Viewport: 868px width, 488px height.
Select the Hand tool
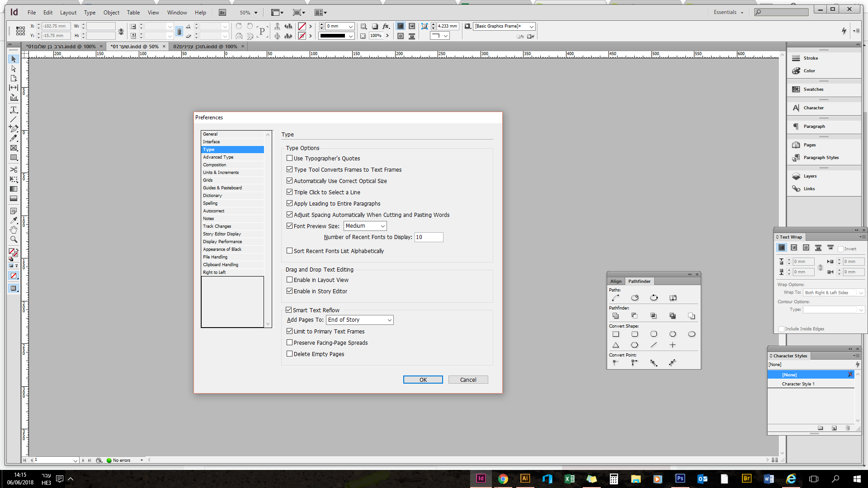click(x=14, y=230)
